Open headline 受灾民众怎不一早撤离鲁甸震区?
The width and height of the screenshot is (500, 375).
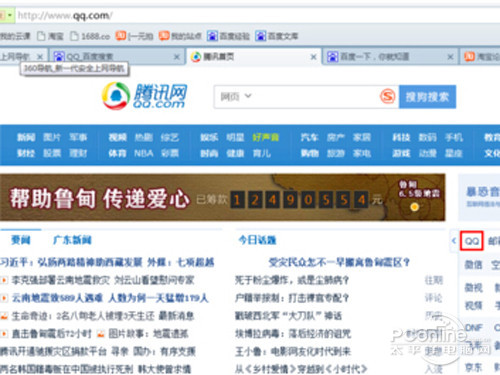[339, 262]
